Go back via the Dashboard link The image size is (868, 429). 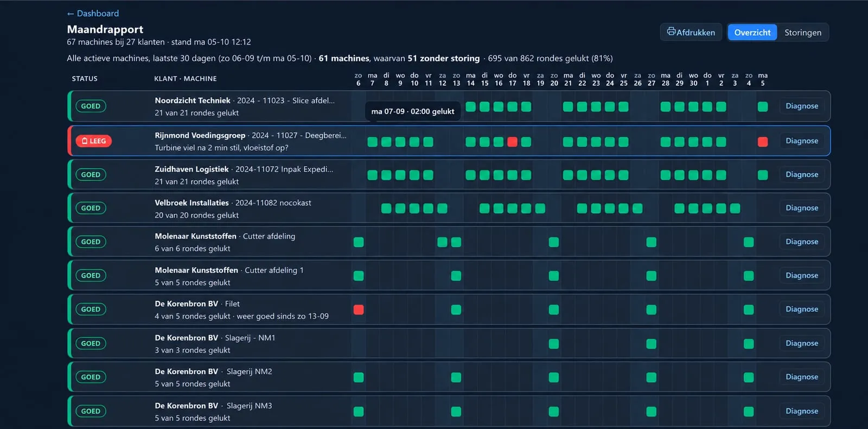pos(93,13)
